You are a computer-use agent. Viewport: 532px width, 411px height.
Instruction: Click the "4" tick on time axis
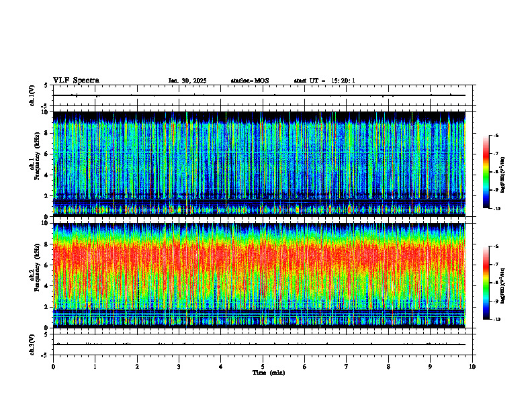[221, 367]
